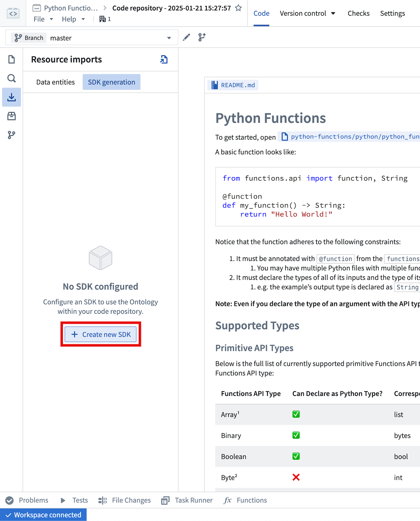The width and height of the screenshot is (420, 521).
Task: Click the import resource icon beside Resource imports
Action: click(164, 60)
